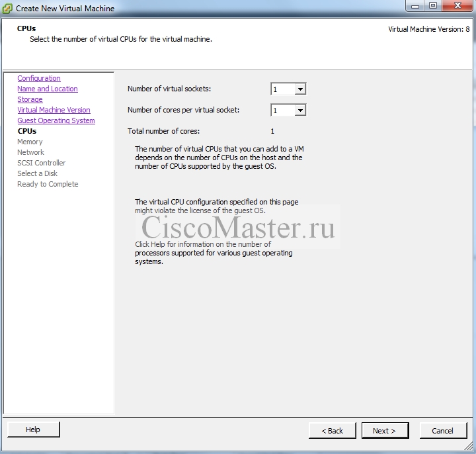
Task: Close the Create New Virtual Machine window
Action: (x=457, y=6)
